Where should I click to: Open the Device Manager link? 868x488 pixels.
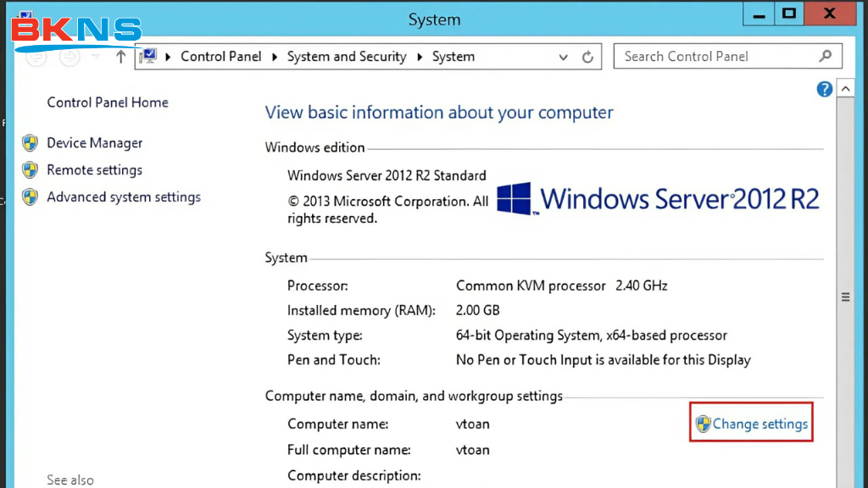point(95,143)
